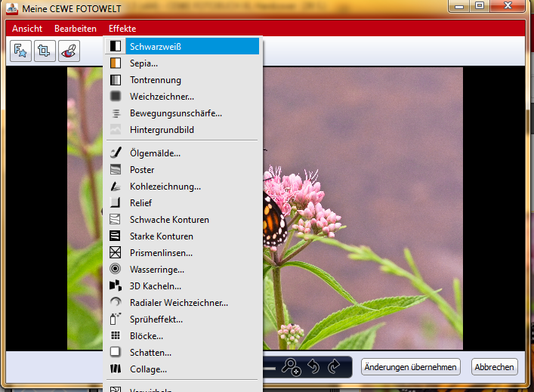
Task: Select Sprüheffekt... from the menu
Action: 182,319
